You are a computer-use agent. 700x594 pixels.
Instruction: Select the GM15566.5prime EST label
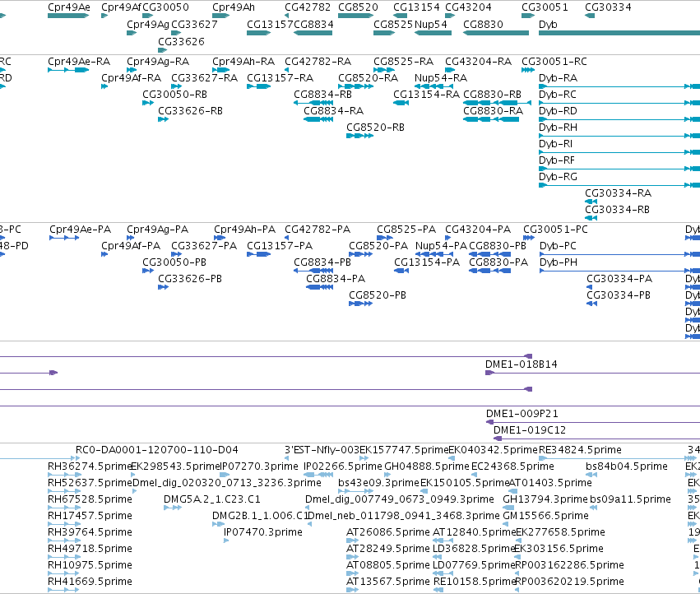[545, 516]
